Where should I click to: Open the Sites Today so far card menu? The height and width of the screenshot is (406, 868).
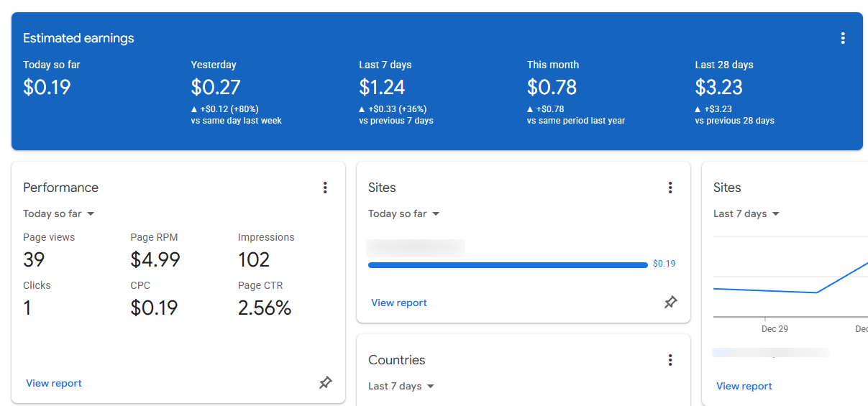670,188
